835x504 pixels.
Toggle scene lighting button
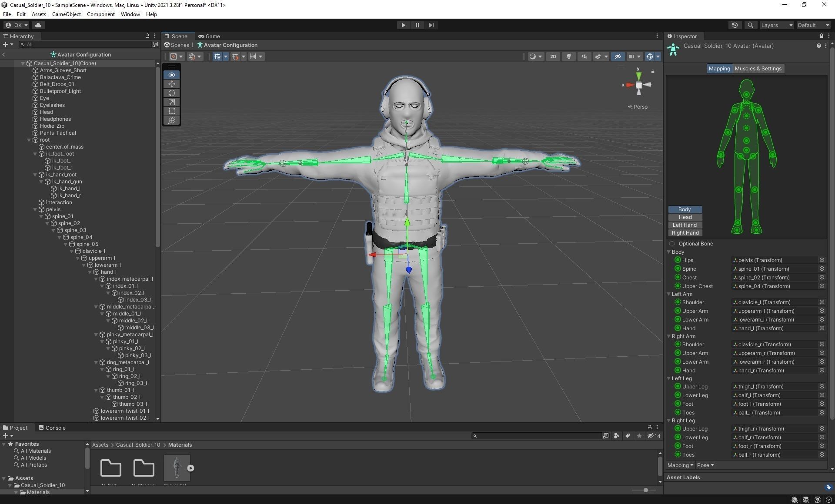click(x=568, y=56)
